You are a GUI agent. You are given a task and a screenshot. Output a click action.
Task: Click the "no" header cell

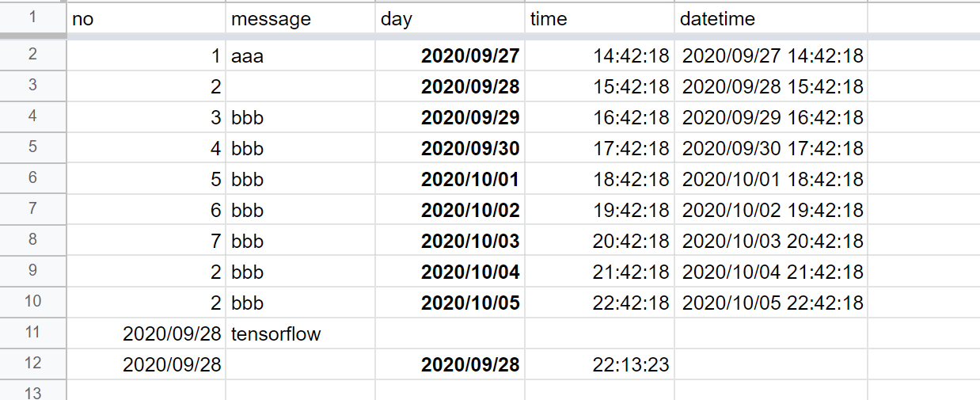click(x=146, y=19)
